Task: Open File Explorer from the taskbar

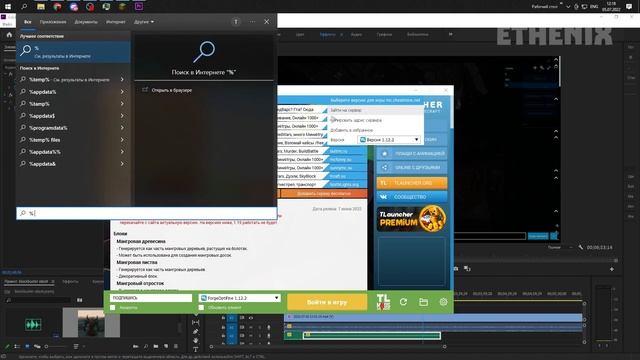Action: [x=40, y=7]
